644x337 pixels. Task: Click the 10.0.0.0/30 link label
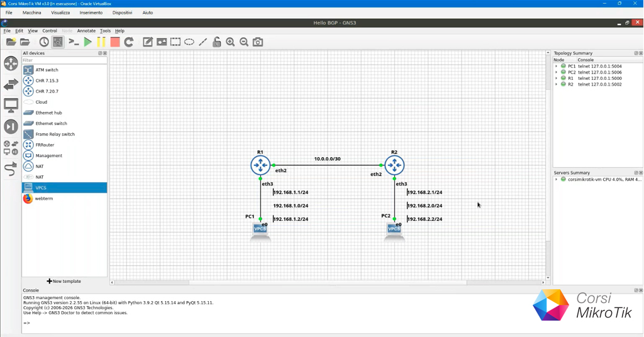point(327,159)
